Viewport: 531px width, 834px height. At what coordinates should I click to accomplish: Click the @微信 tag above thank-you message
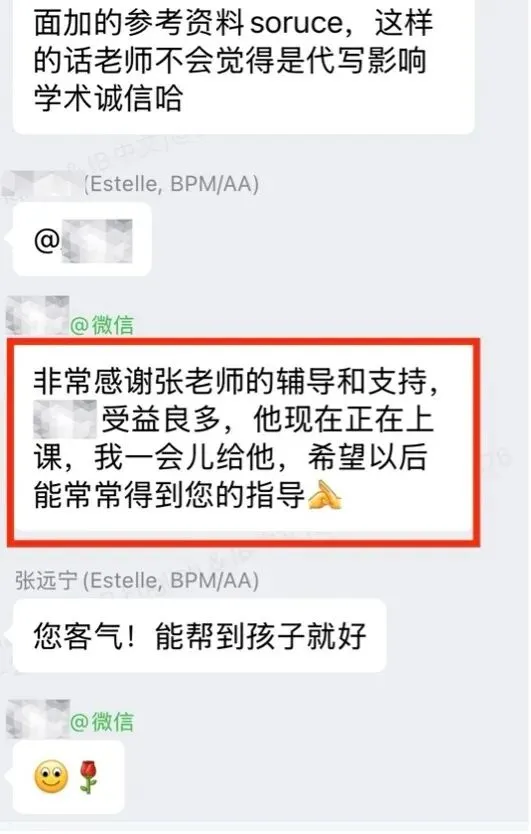coord(102,324)
